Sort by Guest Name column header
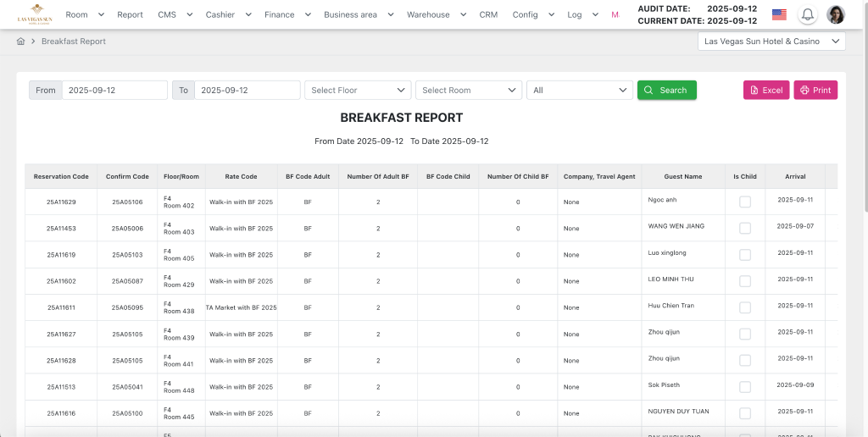This screenshot has height=437, width=868. (682, 177)
